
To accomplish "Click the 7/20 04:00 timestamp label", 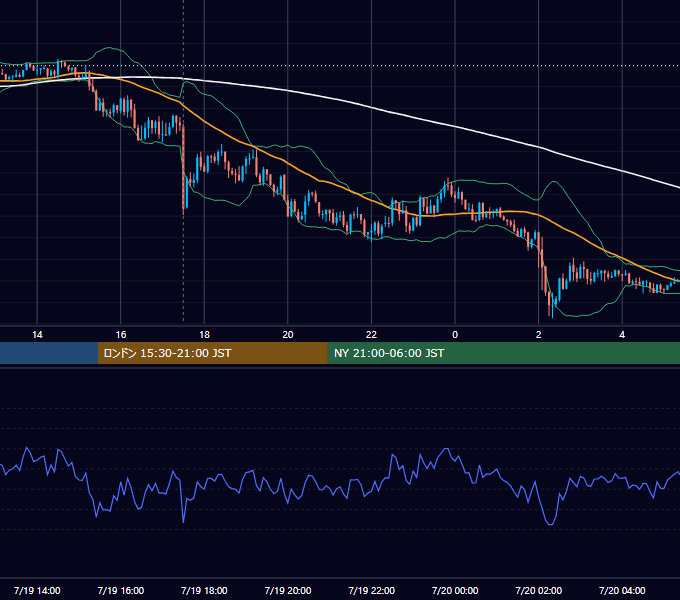I will pos(622,590).
